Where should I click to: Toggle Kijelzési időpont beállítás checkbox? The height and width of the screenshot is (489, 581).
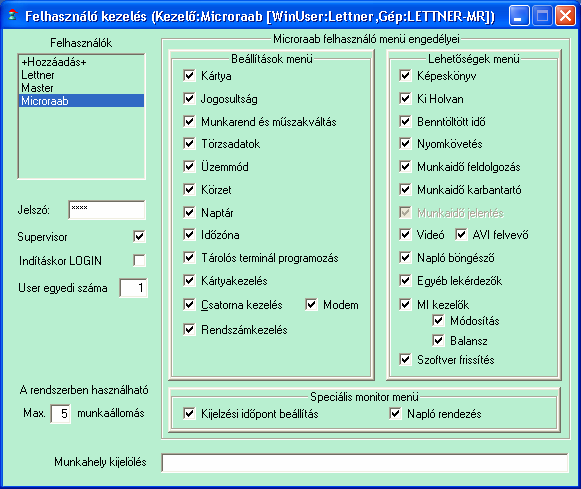point(189,413)
